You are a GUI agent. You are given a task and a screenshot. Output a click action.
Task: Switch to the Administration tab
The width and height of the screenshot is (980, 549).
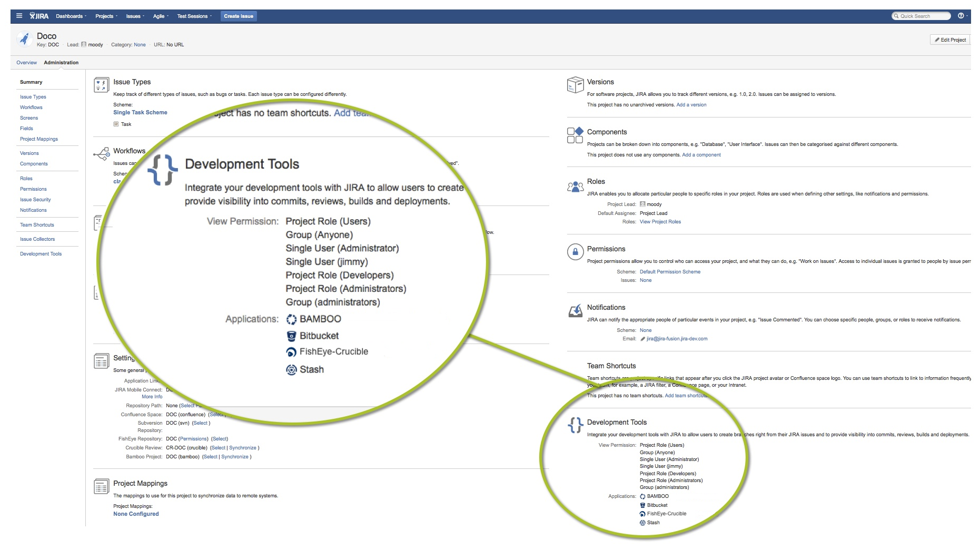click(61, 63)
